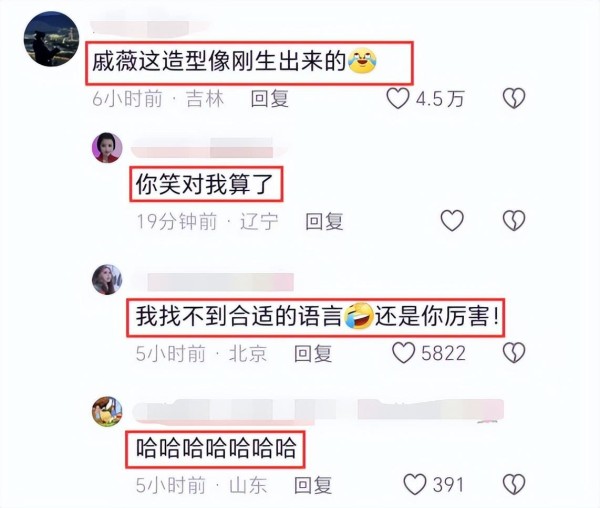
Task: Dislike the 戚薇这造型像刚生出来的 comment
Action: [514, 98]
